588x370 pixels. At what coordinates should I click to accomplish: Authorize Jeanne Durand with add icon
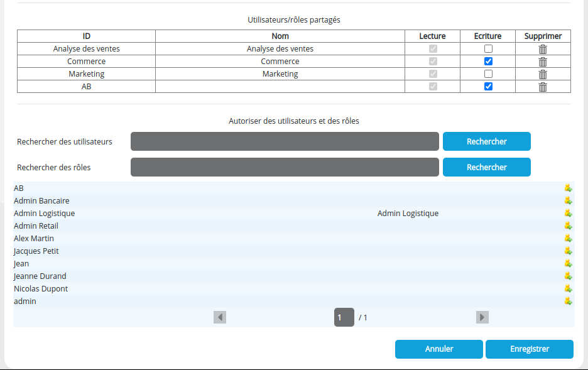[568, 276]
